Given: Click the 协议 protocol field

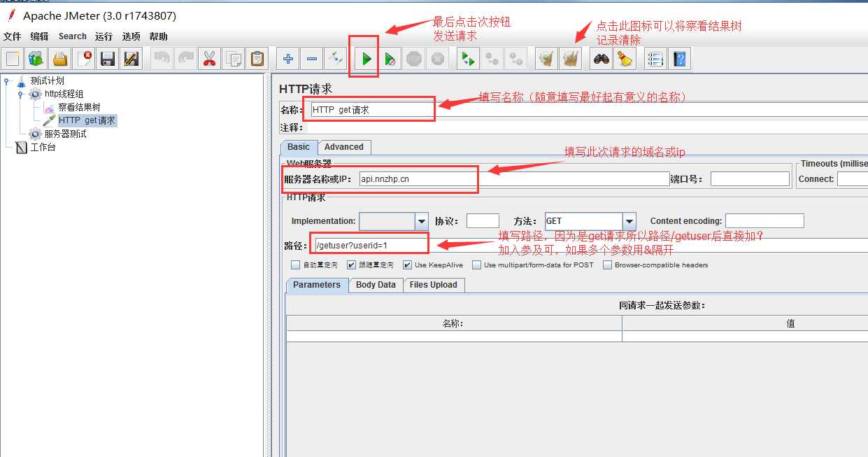Looking at the screenshot, I should [x=483, y=221].
